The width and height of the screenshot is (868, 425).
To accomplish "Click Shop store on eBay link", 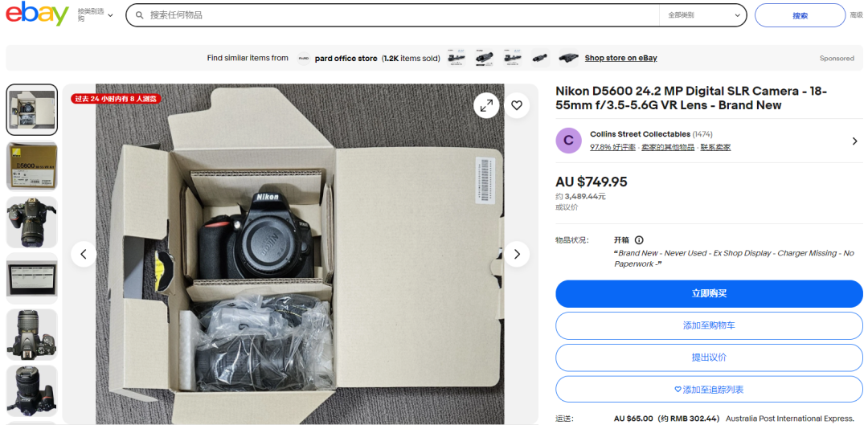I will (x=620, y=58).
